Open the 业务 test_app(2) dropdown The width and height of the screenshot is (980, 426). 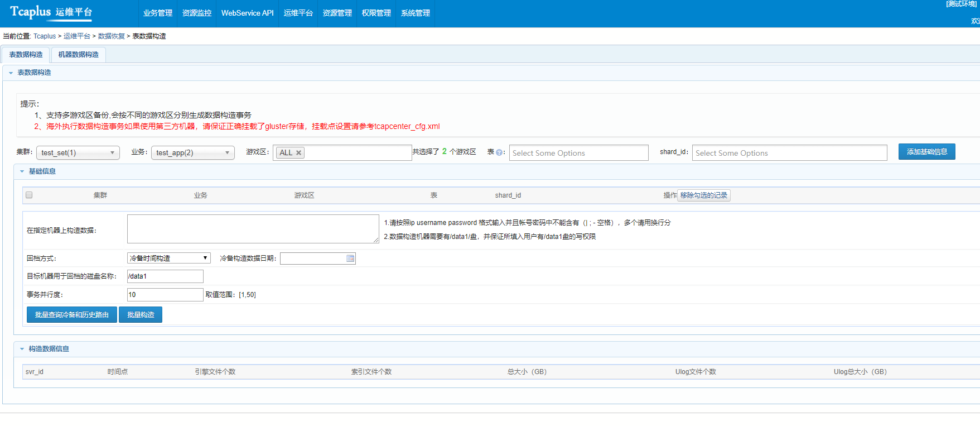coord(192,153)
